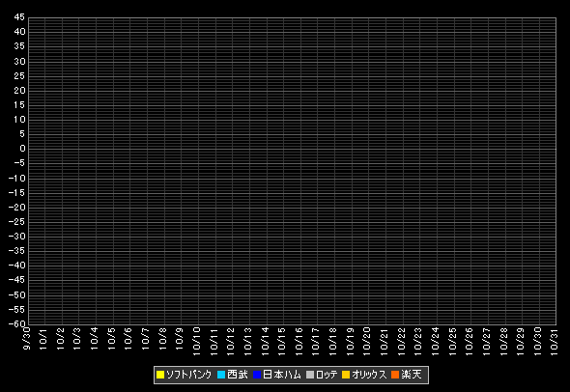Select the 日本ハム legend label
The image size is (570, 392).
pos(282,375)
